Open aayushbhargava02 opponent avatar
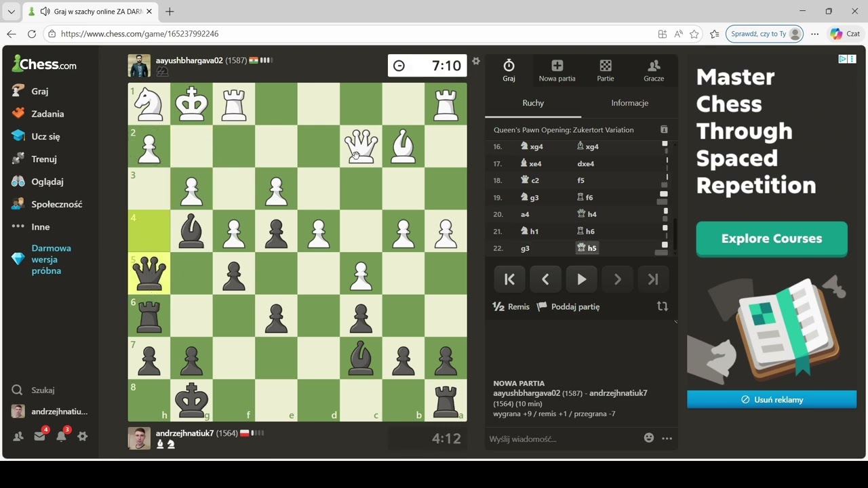Screen dimensions: 868x488 pyautogui.click(x=139, y=66)
